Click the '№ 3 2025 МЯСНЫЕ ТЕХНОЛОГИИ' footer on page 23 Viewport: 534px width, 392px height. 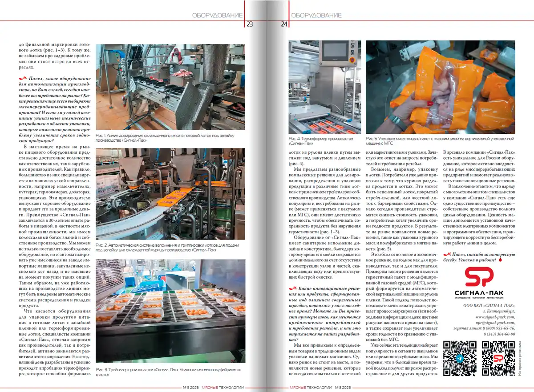tap(214, 388)
